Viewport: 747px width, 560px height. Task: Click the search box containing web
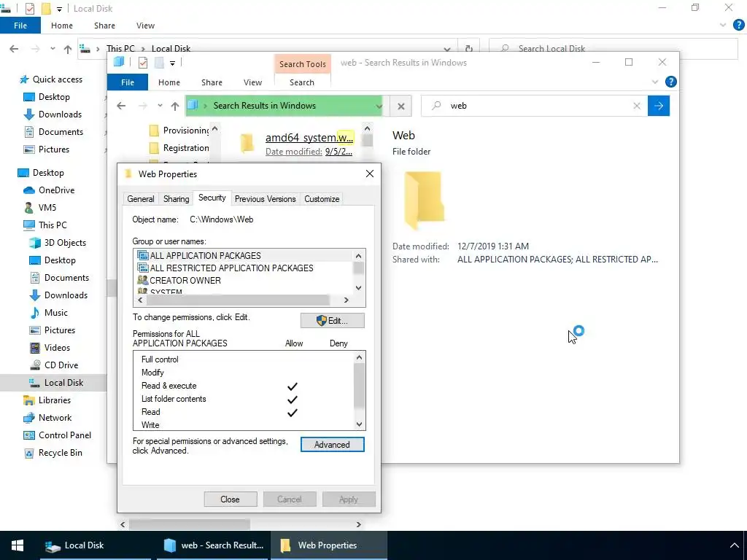[x=534, y=106]
